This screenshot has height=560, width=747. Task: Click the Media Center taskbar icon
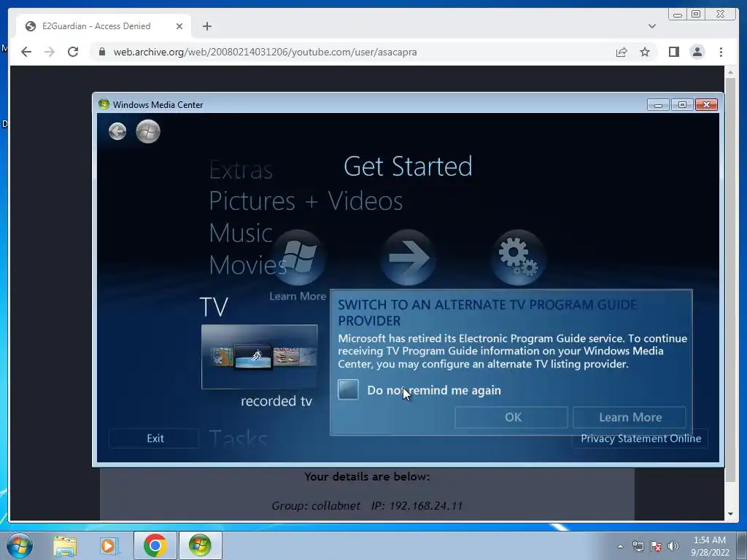200,545
